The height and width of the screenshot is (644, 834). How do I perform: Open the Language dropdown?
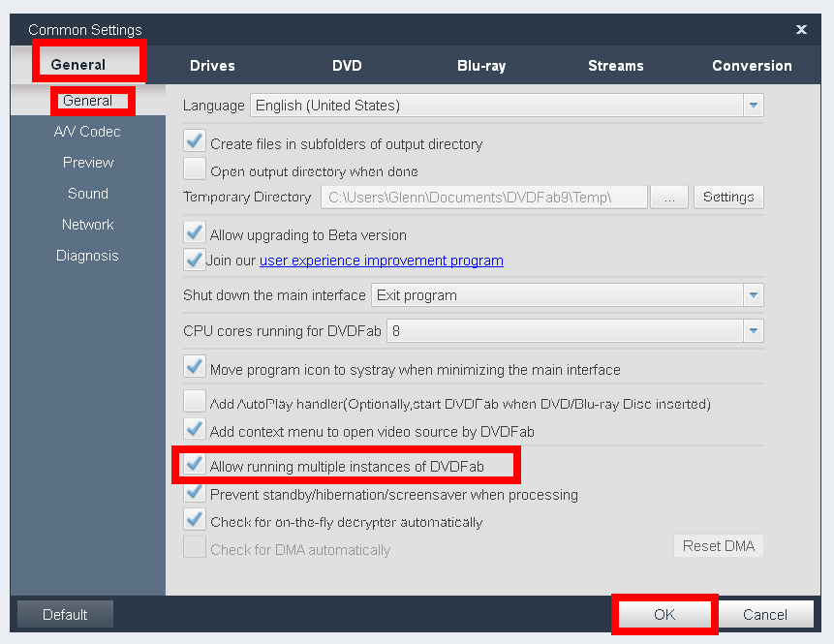click(507, 106)
